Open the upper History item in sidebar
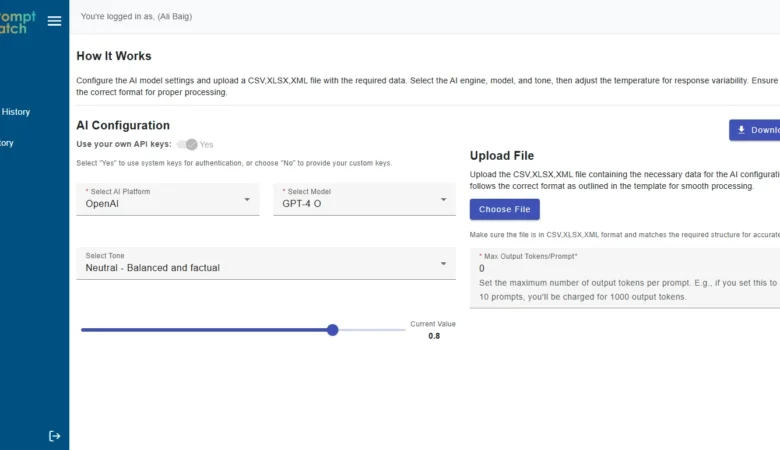The width and height of the screenshot is (780, 450). pyautogui.click(x=16, y=112)
